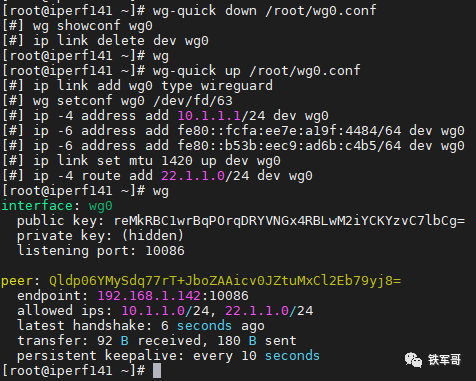Click the first fe80::fcfa IPv6 address
Viewport: 476px width, 381px height.
(x=289, y=131)
